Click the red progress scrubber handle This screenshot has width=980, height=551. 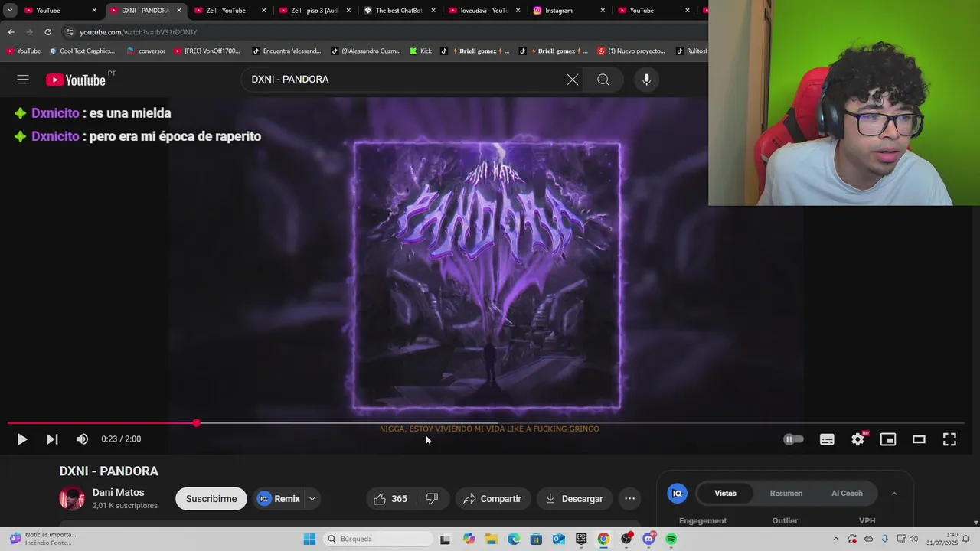click(x=197, y=422)
